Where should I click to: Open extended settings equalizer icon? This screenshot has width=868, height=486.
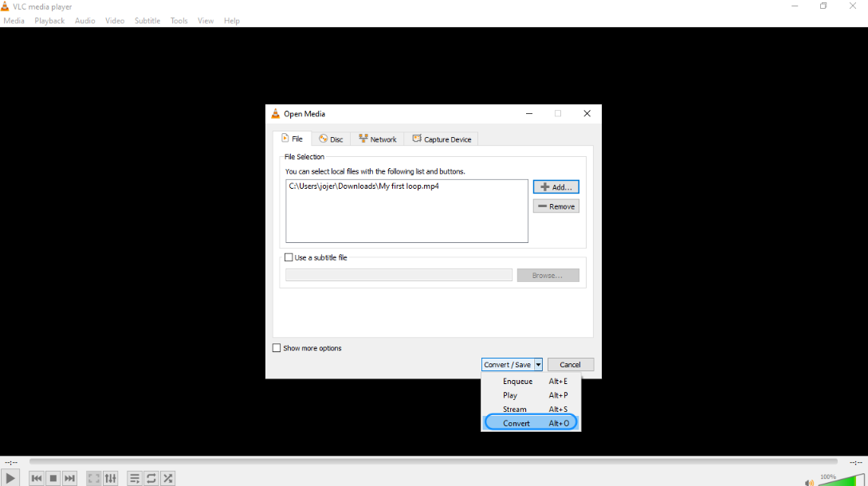click(x=111, y=478)
